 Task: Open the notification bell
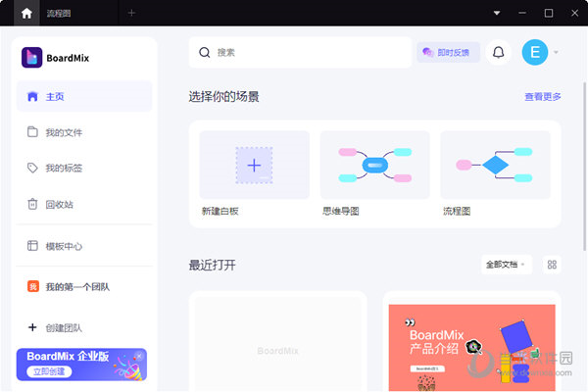coord(498,52)
